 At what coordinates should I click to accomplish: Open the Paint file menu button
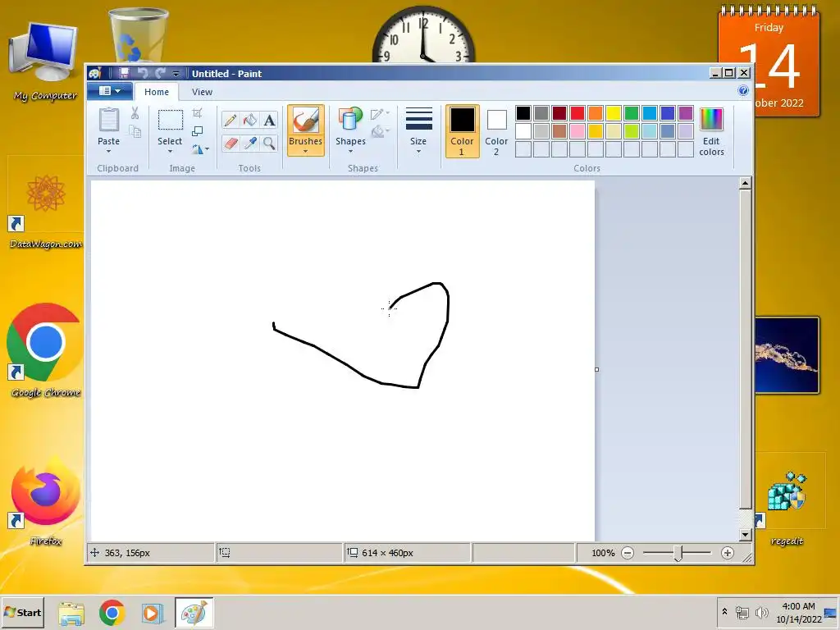pos(110,91)
